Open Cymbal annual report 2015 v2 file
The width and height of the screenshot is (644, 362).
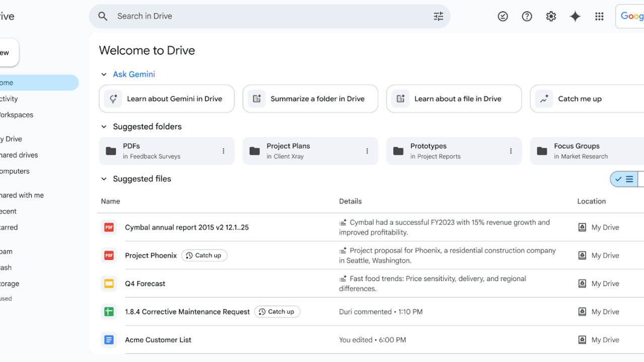pyautogui.click(x=187, y=227)
